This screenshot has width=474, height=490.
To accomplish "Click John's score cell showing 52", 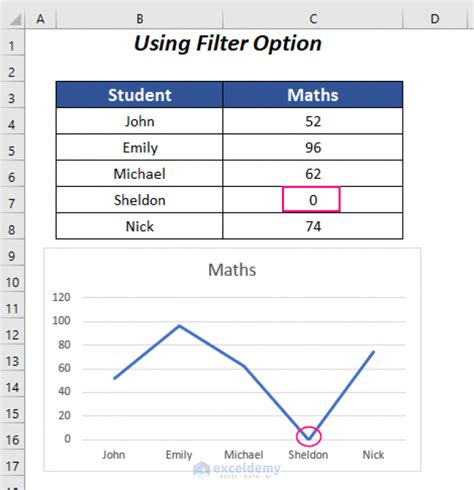I will (x=313, y=121).
